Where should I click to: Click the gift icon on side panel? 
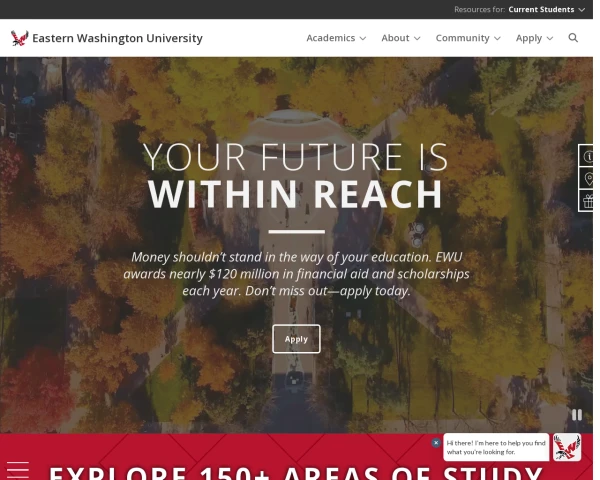[588, 201]
